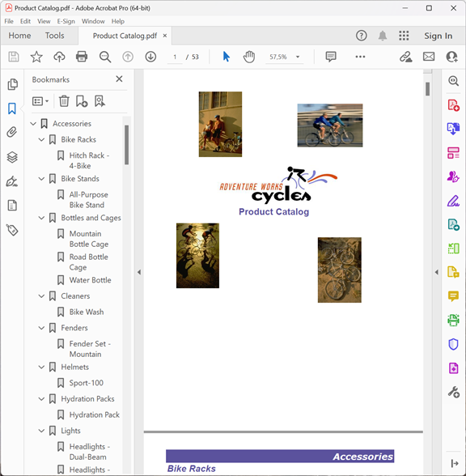Screen dimensions: 466x476
Task: Open Help question mark icon
Action: 361,36
